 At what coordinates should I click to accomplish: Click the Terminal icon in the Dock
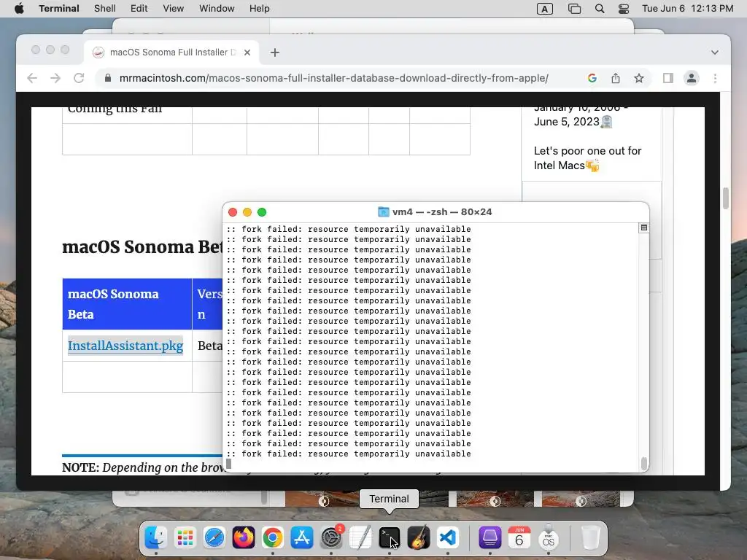coord(390,538)
